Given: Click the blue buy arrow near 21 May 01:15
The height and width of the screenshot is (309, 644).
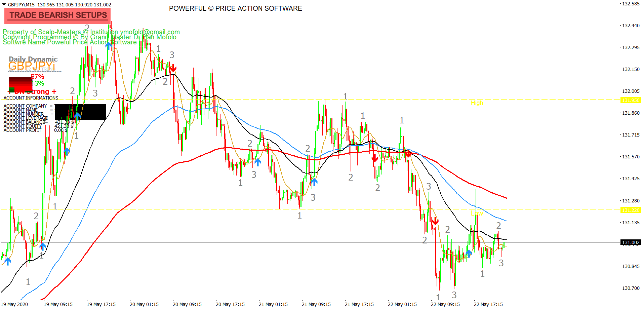Looking at the screenshot, I should [258, 162].
